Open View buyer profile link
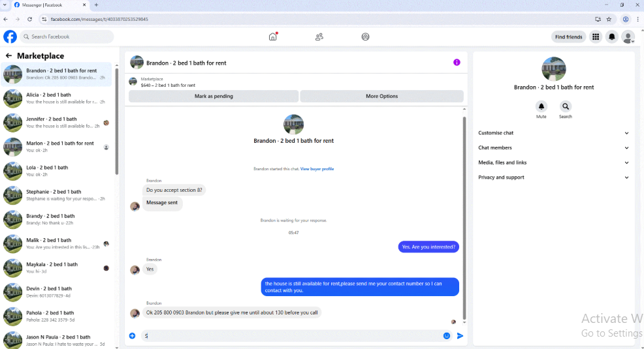Image resolution: width=644 pixels, height=349 pixels. pyautogui.click(x=317, y=169)
